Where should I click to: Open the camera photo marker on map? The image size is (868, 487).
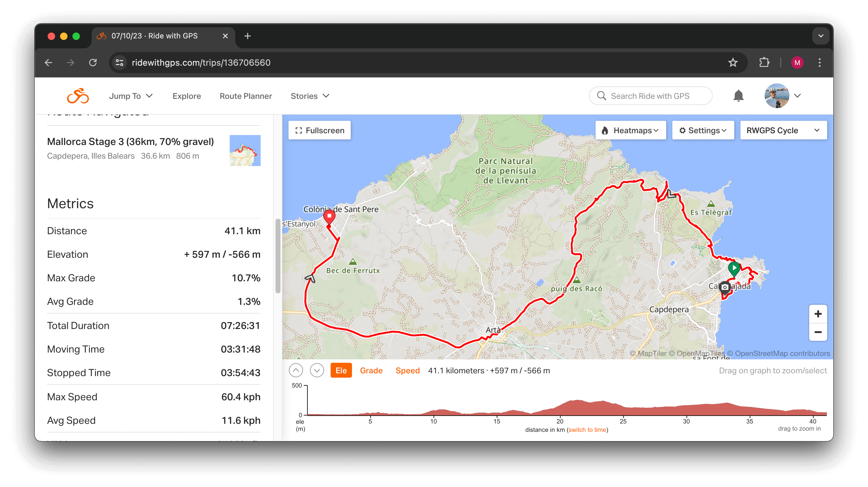click(725, 288)
